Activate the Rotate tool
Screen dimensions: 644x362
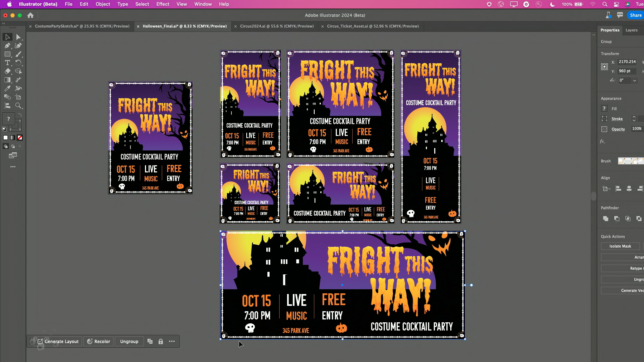point(18,63)
